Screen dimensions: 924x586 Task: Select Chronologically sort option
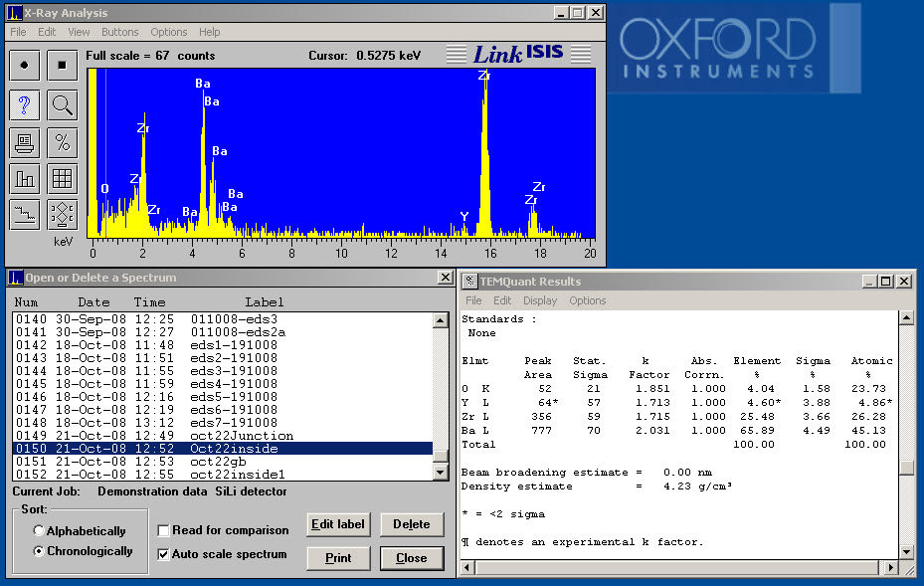39,551
